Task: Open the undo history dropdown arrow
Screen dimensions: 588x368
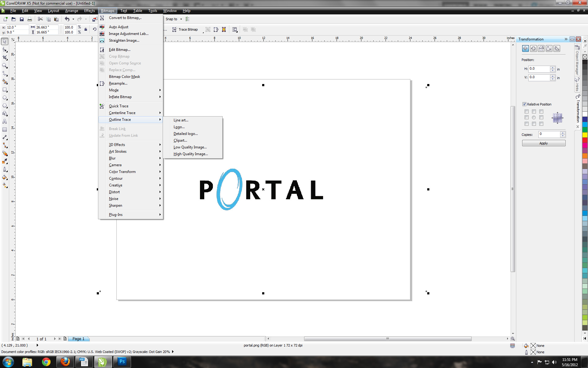Action: [73, 19]
